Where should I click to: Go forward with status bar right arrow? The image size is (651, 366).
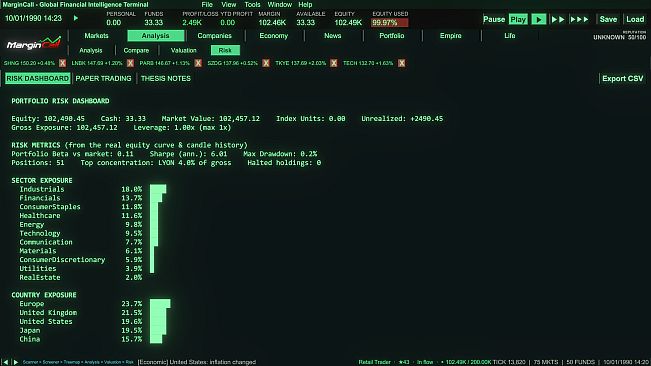pos(16,362)
